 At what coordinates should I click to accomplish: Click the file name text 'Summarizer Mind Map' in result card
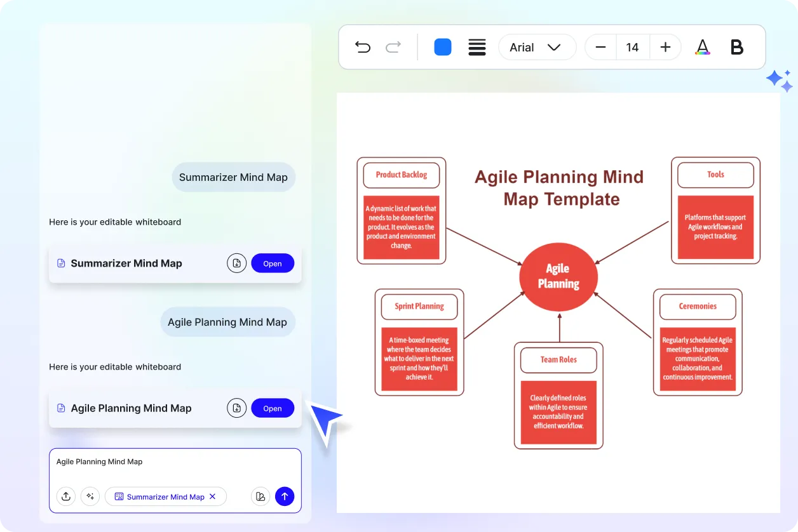(x=126, y=263)
